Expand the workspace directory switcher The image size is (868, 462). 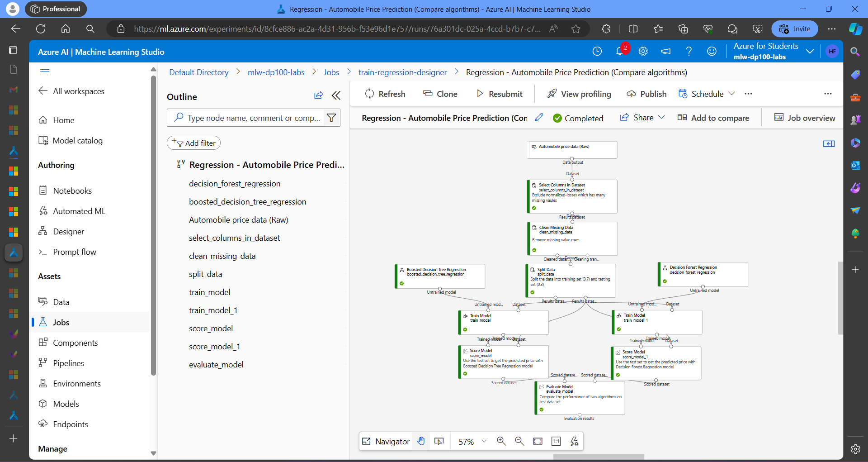(810, 52)
